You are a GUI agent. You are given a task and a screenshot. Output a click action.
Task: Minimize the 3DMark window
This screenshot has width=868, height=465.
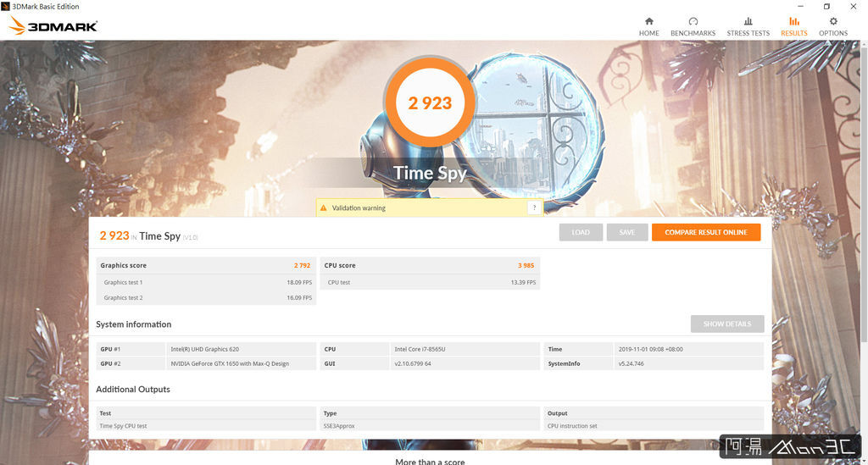click(800, 6)
